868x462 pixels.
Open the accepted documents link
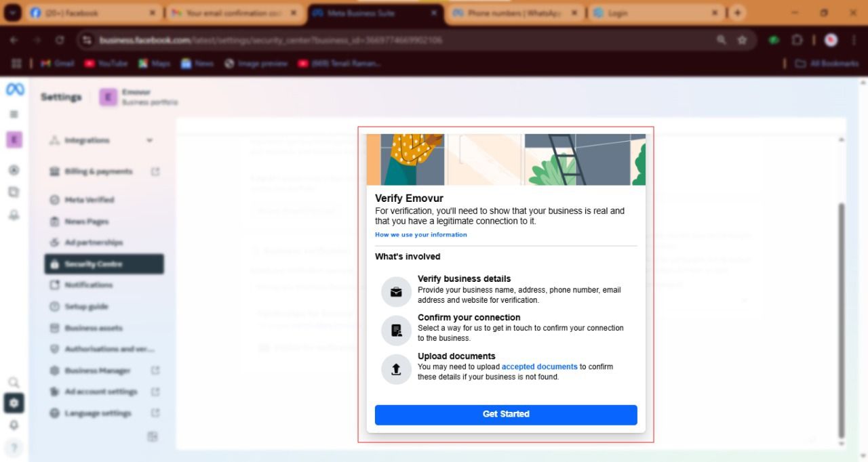540,366
